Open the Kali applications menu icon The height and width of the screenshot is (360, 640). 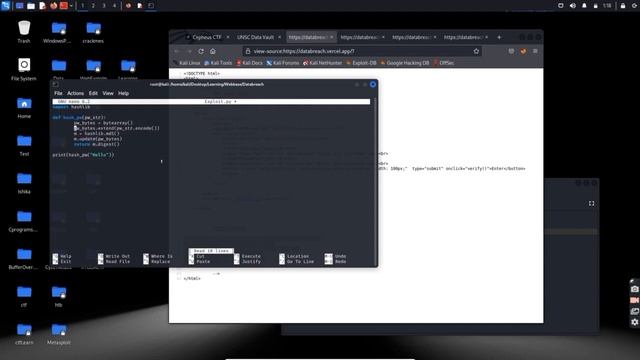coord(5,5)
